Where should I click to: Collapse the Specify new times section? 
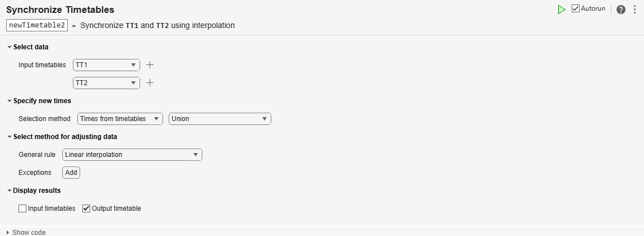[10, 101]
